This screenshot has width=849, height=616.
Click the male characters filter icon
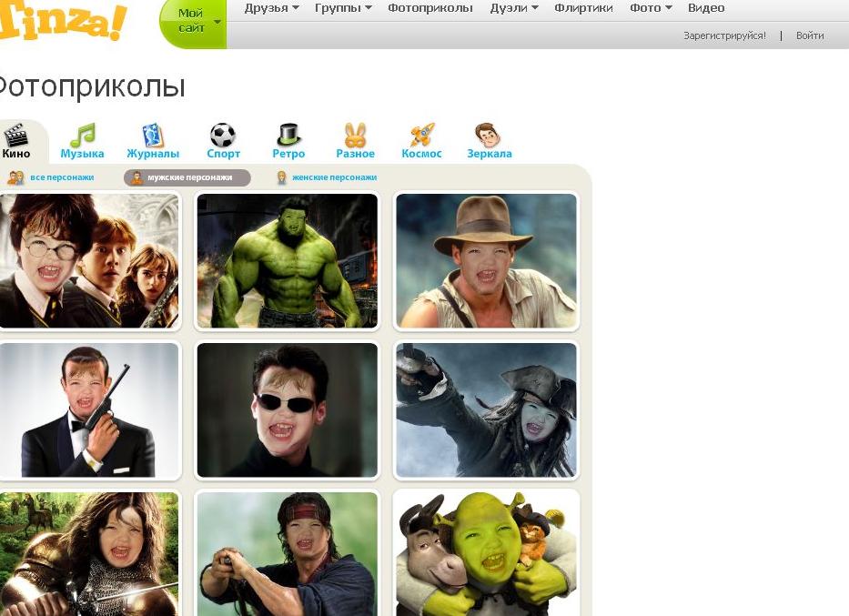137,177
